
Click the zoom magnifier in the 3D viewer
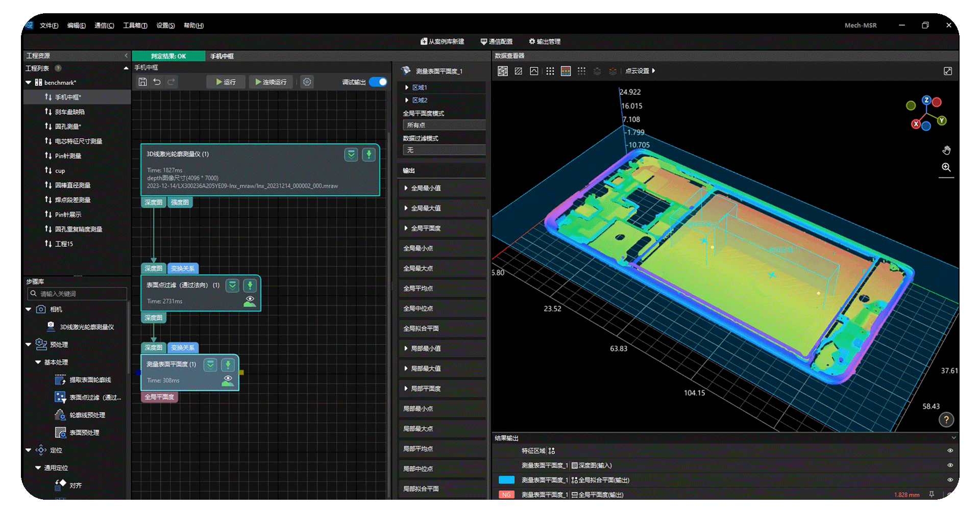(946, 167)
